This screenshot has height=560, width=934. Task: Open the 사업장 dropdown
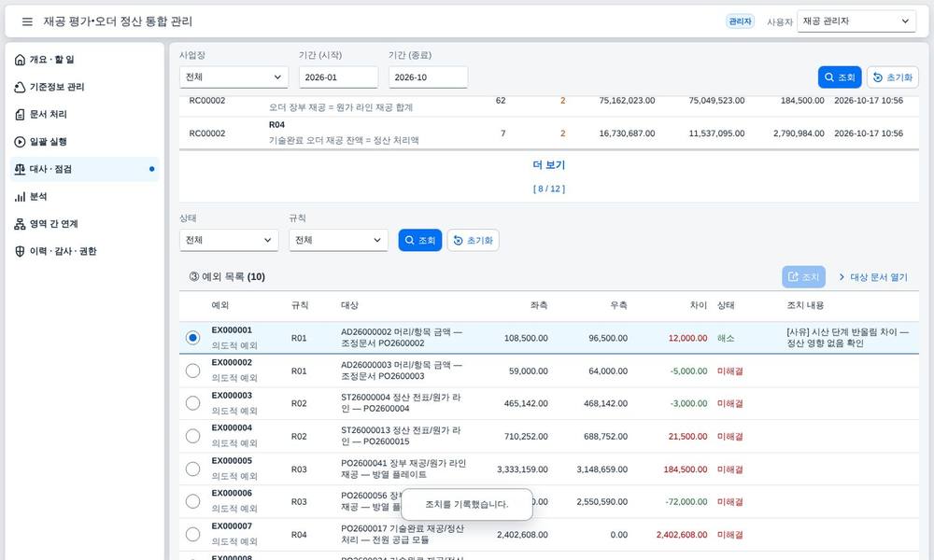(233, 77)
